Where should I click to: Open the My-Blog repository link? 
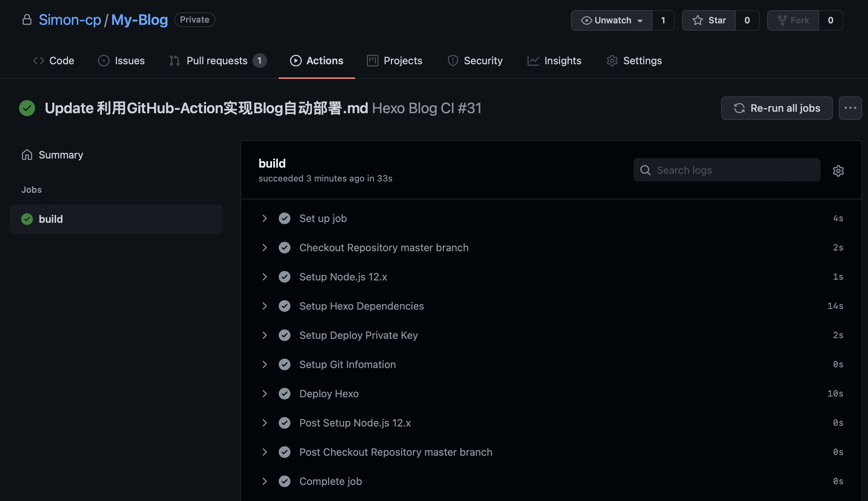(x=140, y=20)
